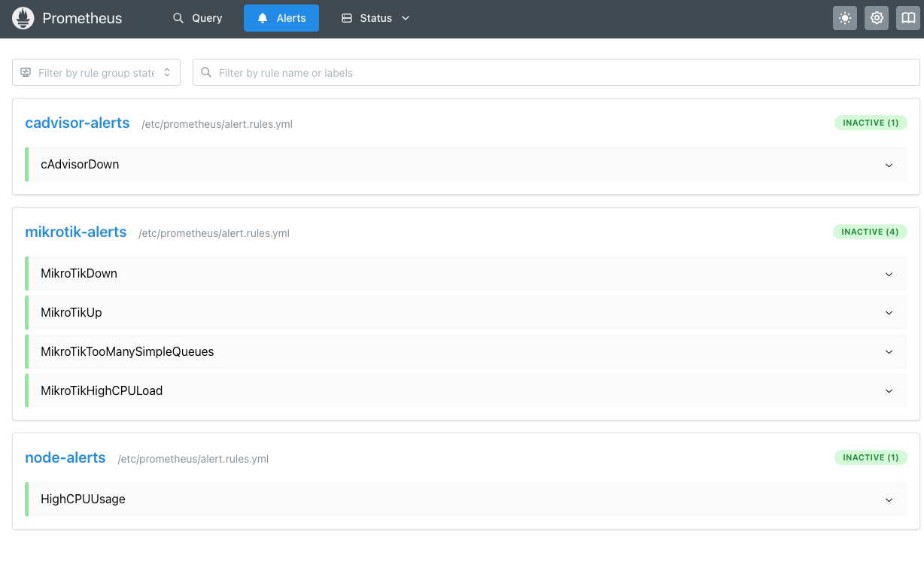Select the MikroTikUp rule name
This screenshot has width=924, height=577.
click(71, 312)
